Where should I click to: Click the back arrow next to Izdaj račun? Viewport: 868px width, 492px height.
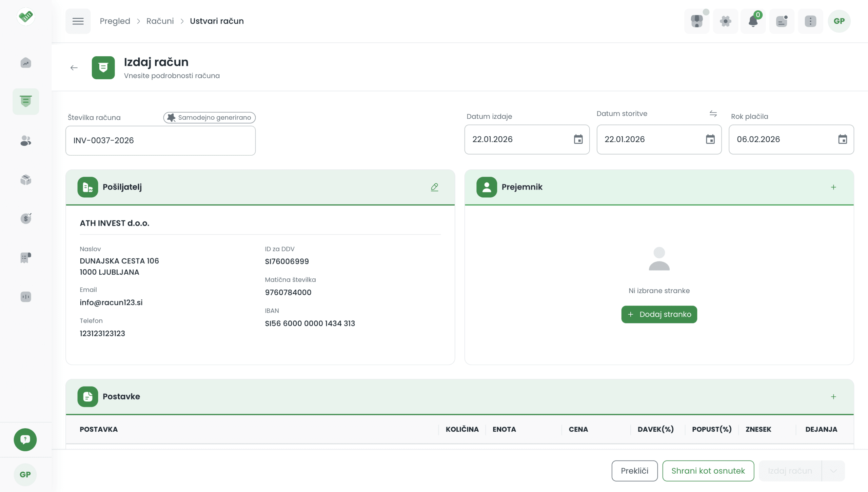tap(74, 68)
